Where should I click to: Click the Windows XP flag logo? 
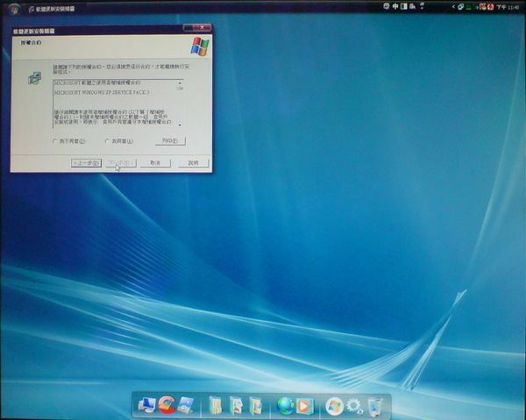click(x=200, y=46)
